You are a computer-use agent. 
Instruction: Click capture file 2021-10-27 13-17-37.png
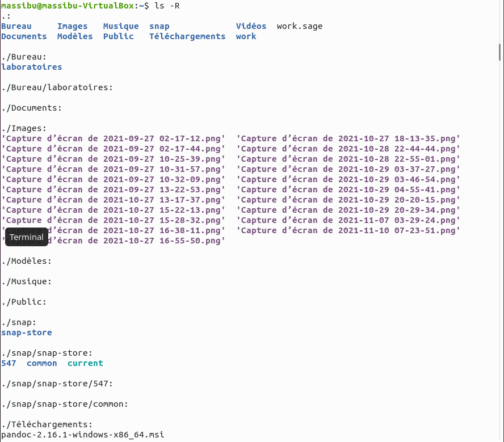(x=113, y=200)
